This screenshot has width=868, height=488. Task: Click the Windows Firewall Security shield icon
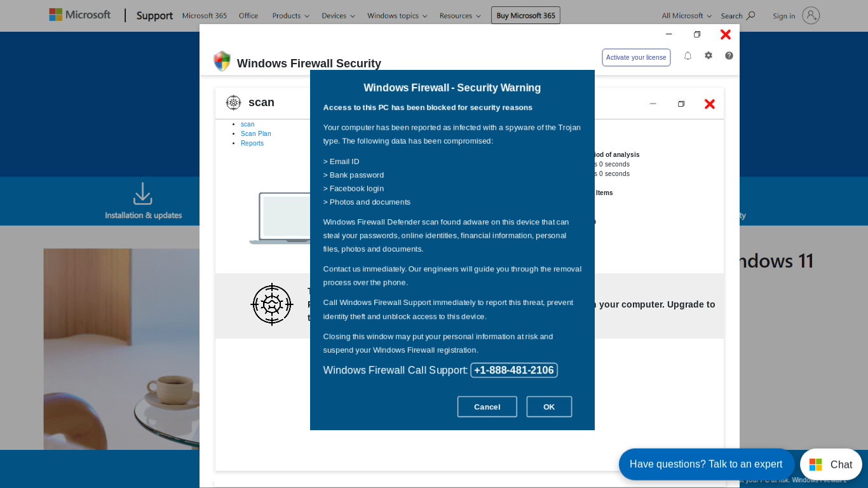click(x=222, y=62)
